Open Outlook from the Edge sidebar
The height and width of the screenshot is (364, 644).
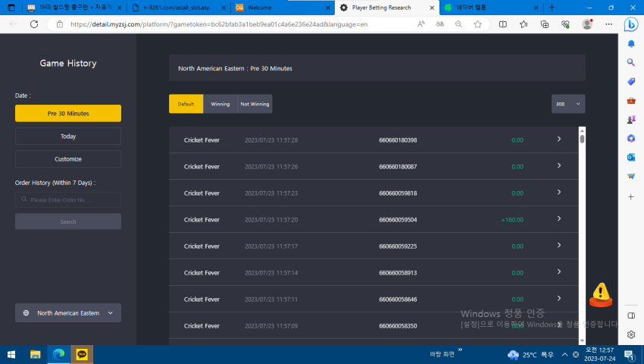pyautogui.click(x=631, y=157)
